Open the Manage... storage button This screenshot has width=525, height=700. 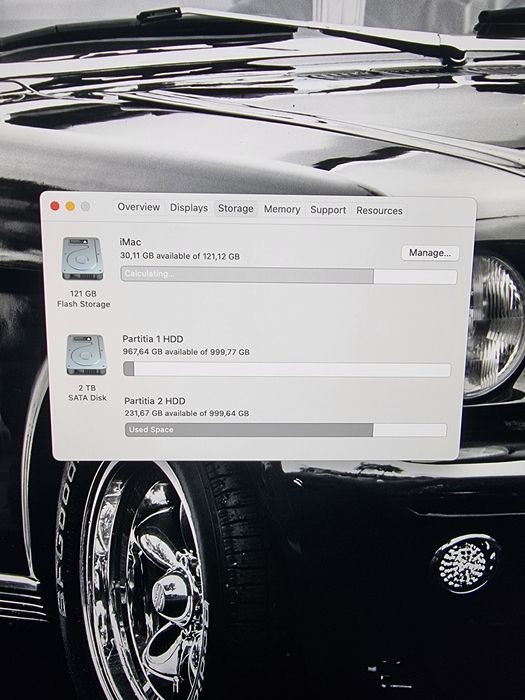[430, 253]
